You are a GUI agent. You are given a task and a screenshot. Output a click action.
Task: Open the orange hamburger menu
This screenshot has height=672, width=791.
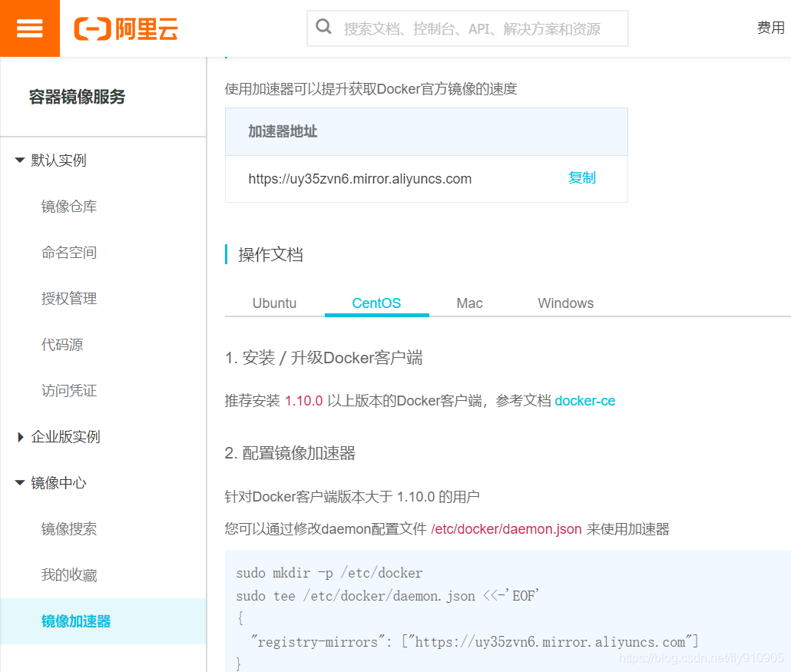point(30,28)
